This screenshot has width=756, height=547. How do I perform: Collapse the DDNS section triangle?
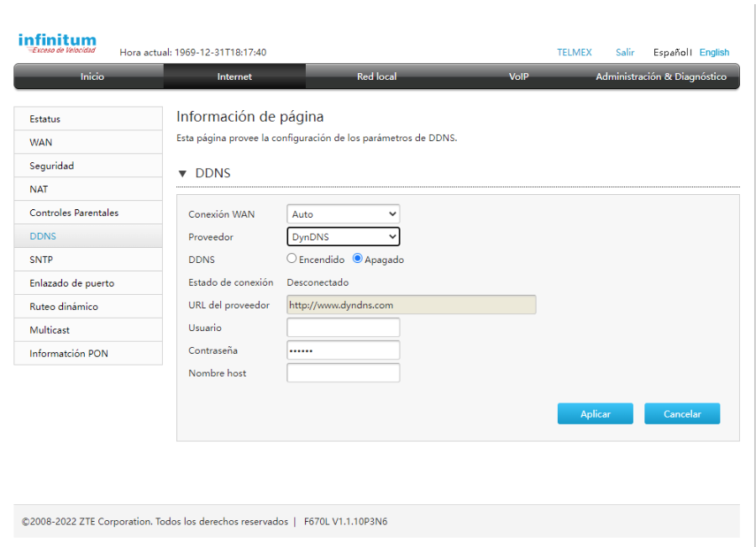182,174
